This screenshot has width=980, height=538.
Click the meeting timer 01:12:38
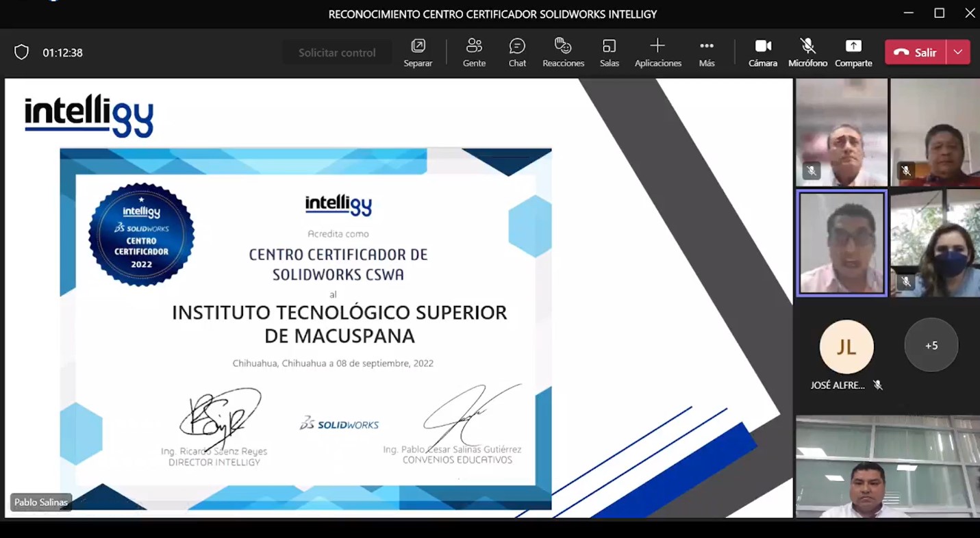(x=62, y=53)
